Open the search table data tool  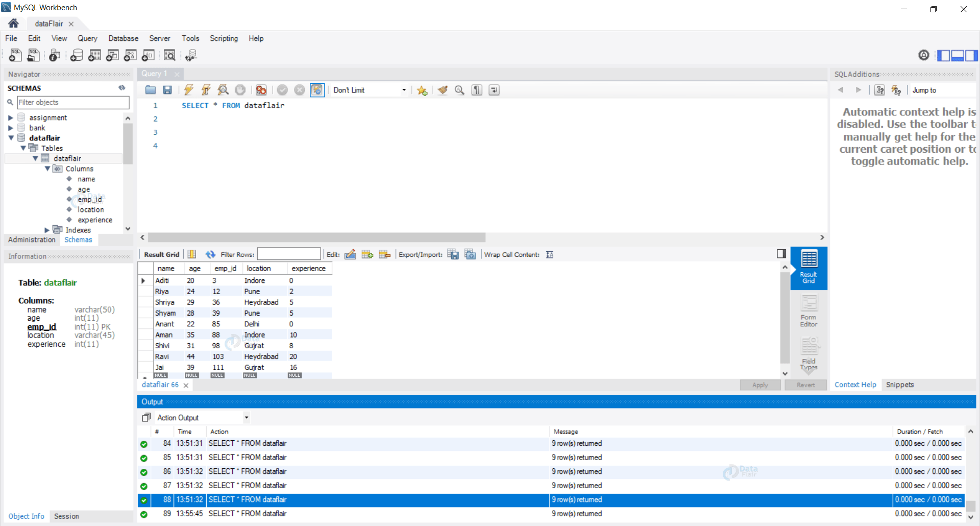click(x=169, y=55)
